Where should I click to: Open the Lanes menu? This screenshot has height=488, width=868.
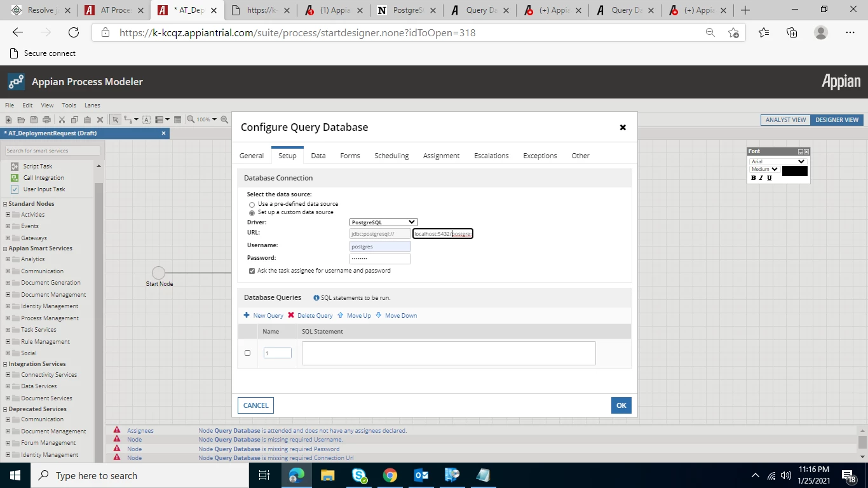92,105
